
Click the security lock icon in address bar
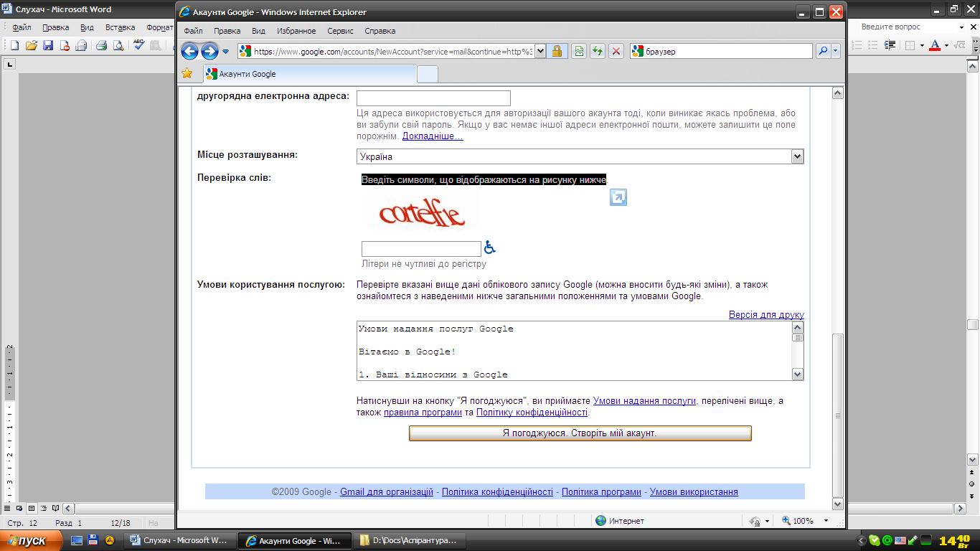tap(557, 51)
